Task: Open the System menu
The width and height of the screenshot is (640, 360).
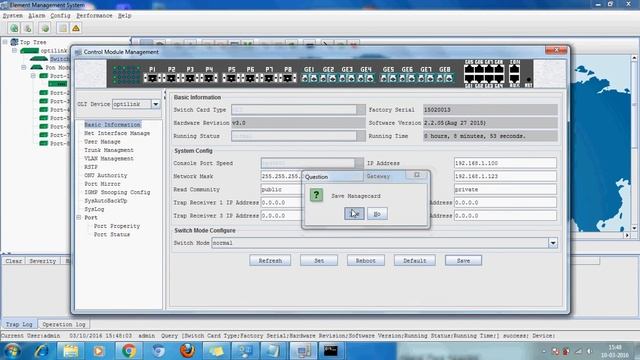Action: pyautogui.click(x=13, y=16)
